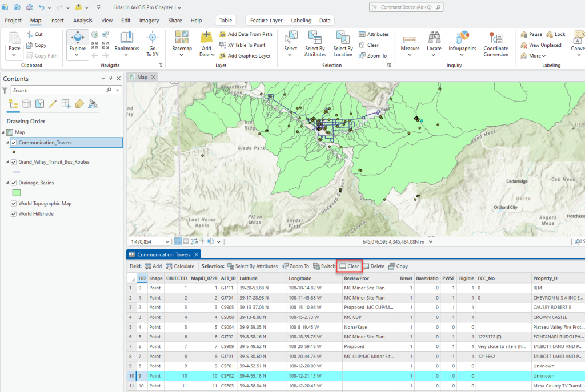This screenshot has width=585, height=392.
Task: Uncheck the Grand_Valley_Transit_Bus_Routes layer
Action: (x=13, y=162)
